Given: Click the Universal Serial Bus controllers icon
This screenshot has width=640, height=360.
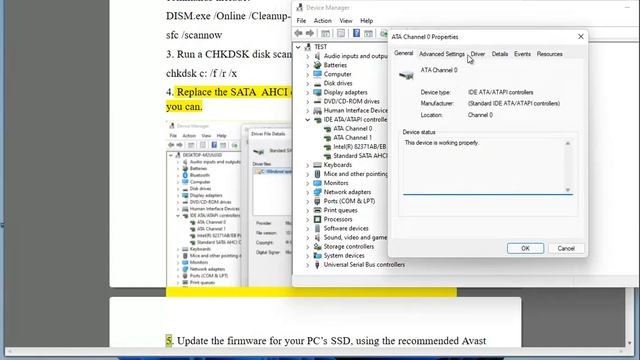Looking at the screenshot, I should tap(317, 264).
